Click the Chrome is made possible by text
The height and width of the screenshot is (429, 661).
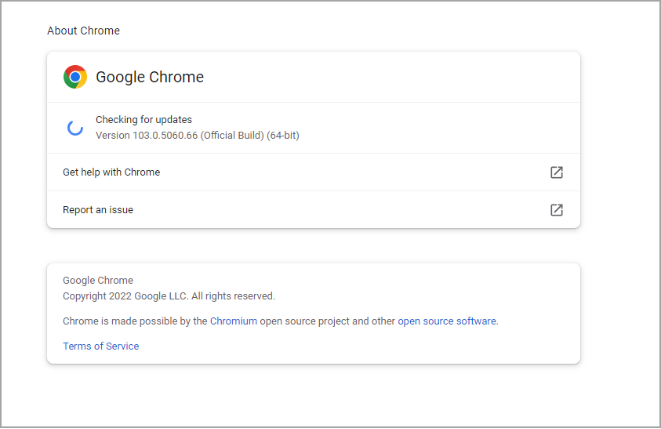[x=135, y=321]
